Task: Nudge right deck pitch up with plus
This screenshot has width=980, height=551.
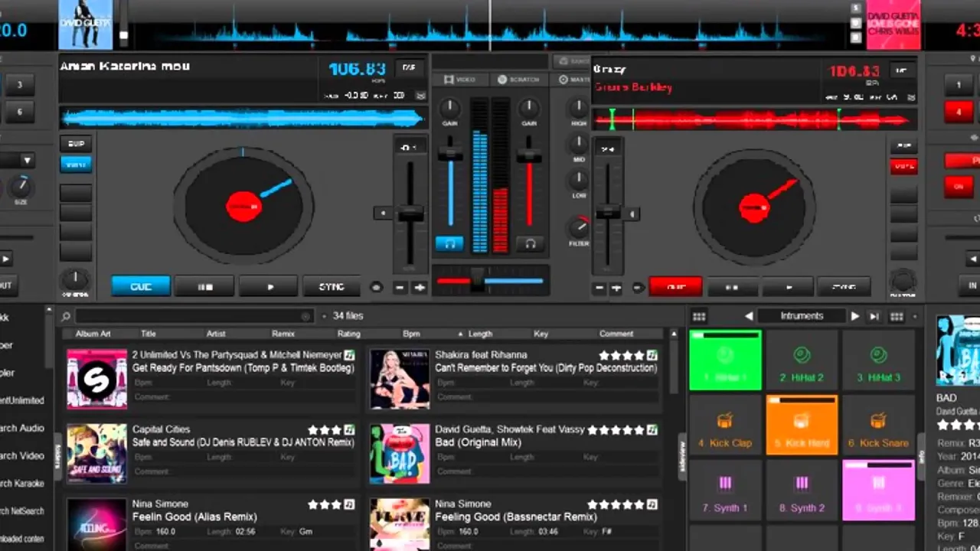Action: pyautogui.click(x=617, y=288)
